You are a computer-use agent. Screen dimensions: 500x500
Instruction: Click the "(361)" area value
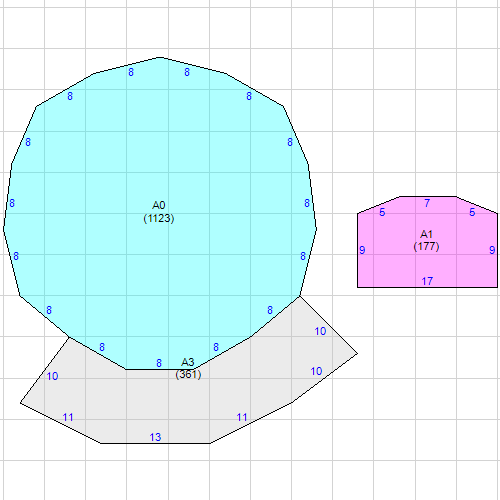188,374
